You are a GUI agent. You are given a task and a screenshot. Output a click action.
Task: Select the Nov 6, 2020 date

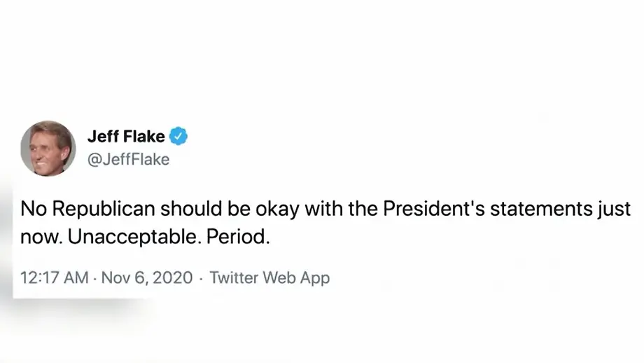coord(146,278)
